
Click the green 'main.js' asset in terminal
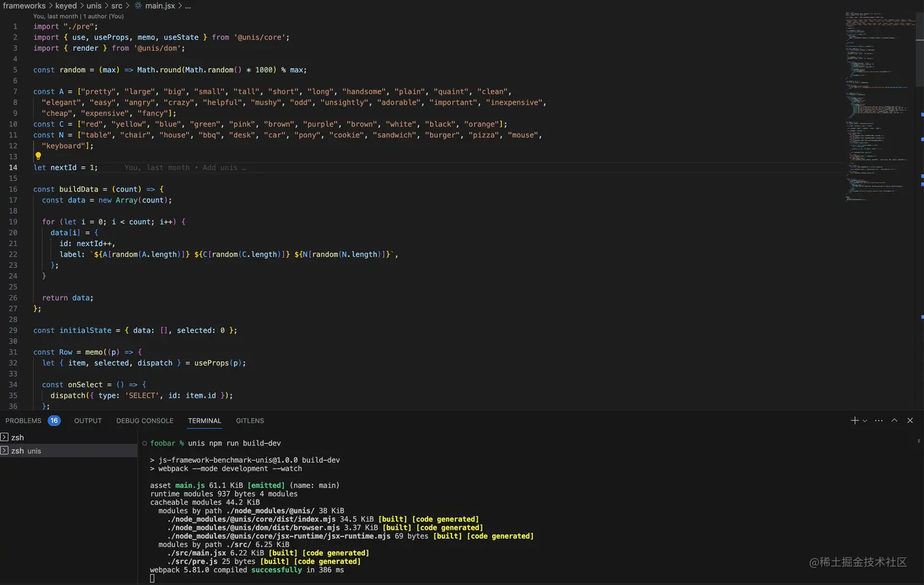pyautogui.click(x=190, y=485)
